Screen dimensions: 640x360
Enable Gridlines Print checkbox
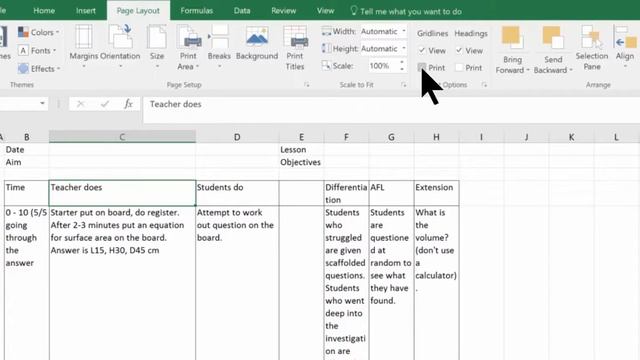click(422, 67)
